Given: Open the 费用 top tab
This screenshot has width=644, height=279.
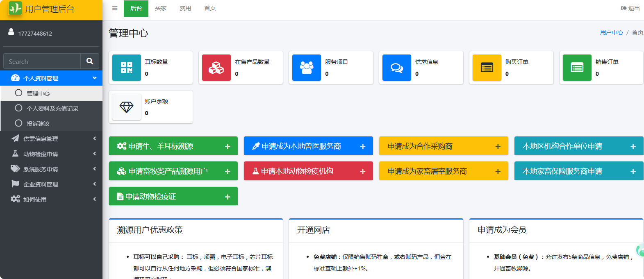Looking at the screenshot, I should pyautogui.click(x=185, y=8).
